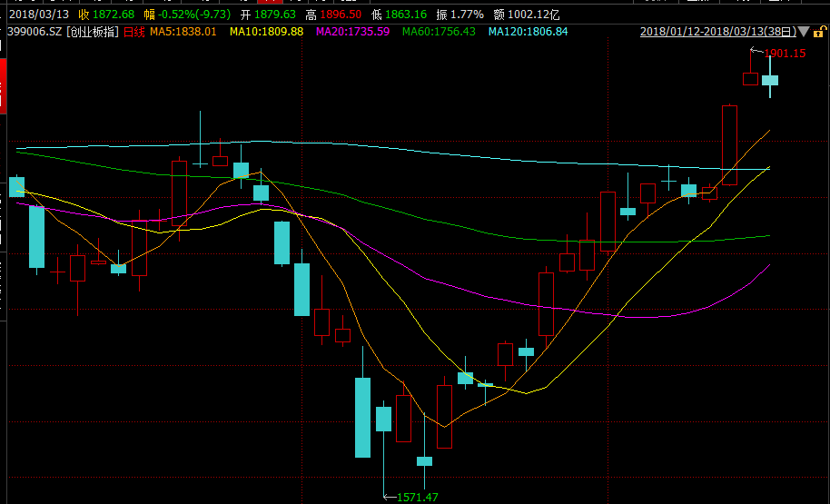The height and width of the screenshot is (504, 830).
Task: Click the open value 1879.63
Action: point(275,15)
